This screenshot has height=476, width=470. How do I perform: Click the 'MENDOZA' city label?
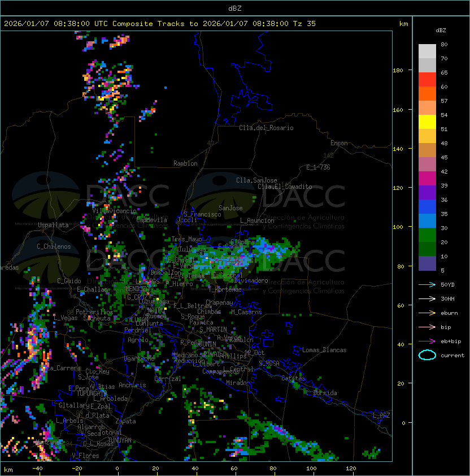click(137, 288)
